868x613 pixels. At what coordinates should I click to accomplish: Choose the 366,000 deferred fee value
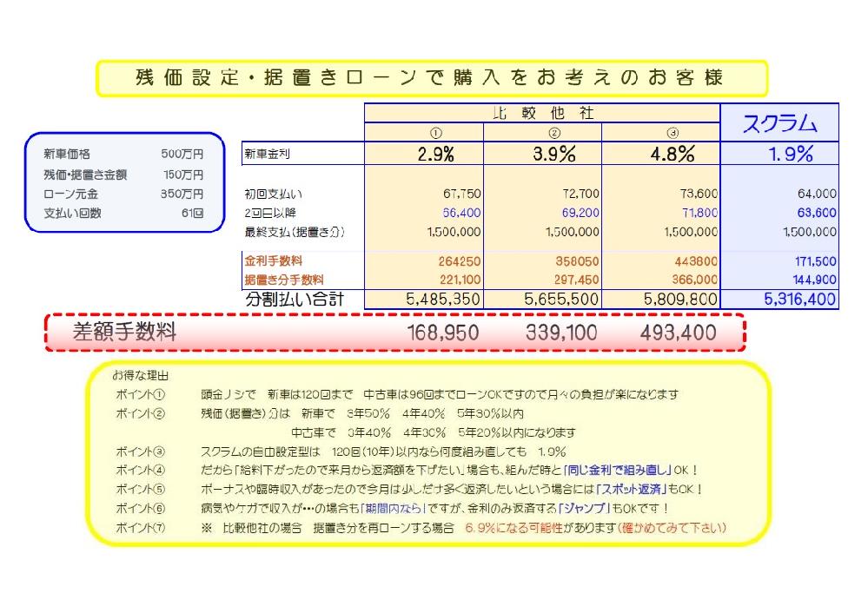click(695, 280)
